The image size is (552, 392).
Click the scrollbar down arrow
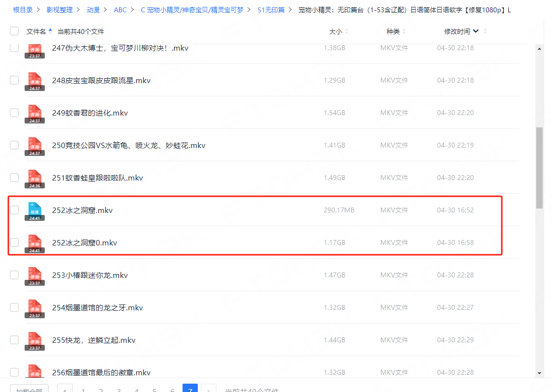[x=539, y=373]
